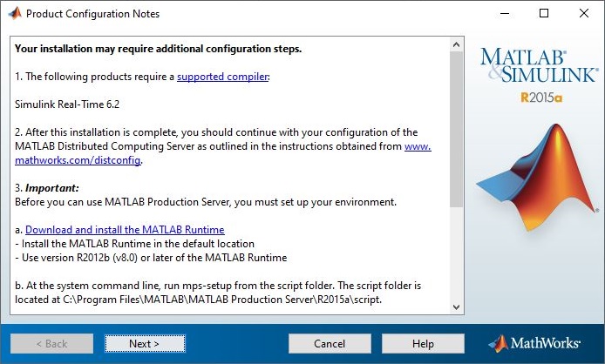605x364 pixels.
Task: Close the Product Configuration Notes window
Action: click(584, 13)
